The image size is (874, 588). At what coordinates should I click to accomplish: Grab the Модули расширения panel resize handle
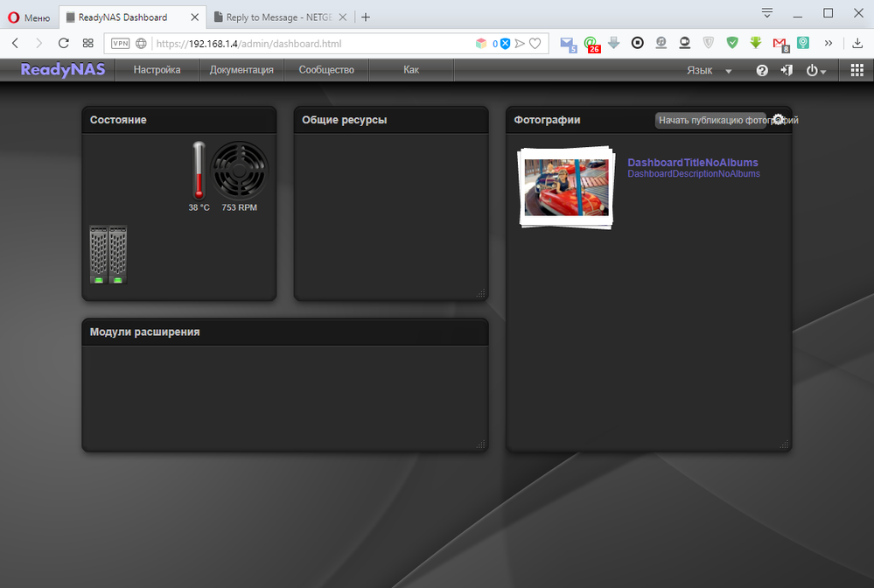click(x=481, y=444)
